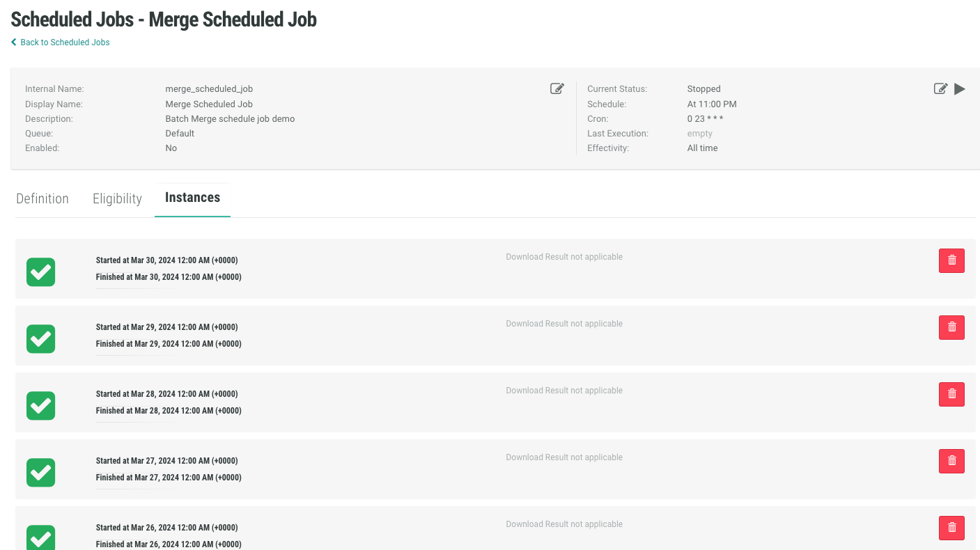Click the Mar 28 success checkmark icon

pos(41,405)
